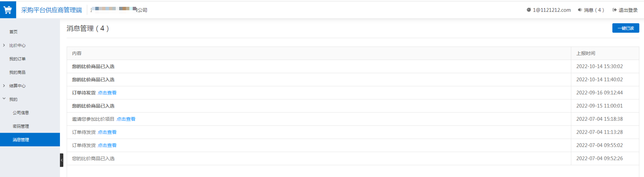Click 点击查看 link for 邀请您参加比价项目

(x=126, y=119)
